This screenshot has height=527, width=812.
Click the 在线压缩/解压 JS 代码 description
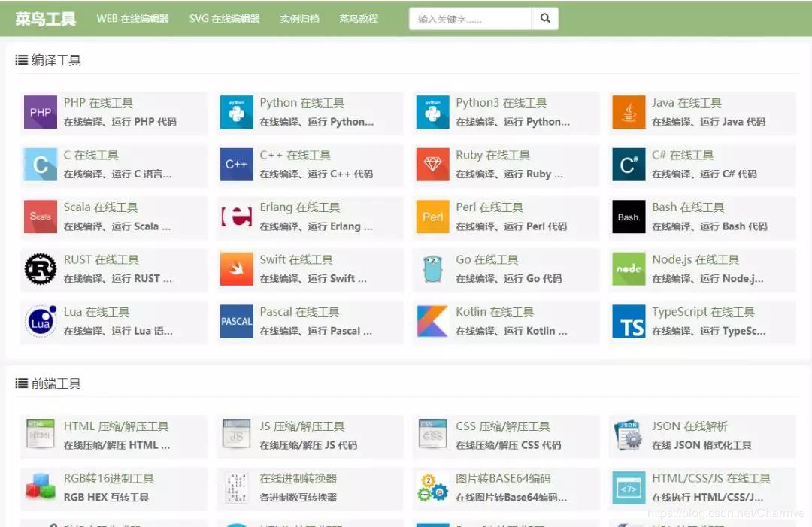coord(308,445)
